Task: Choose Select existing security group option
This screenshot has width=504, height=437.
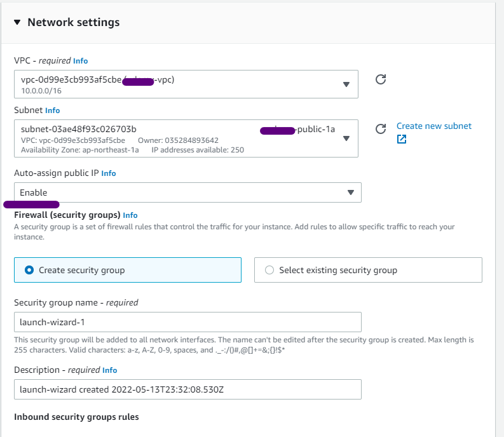Action: [368, 270]
